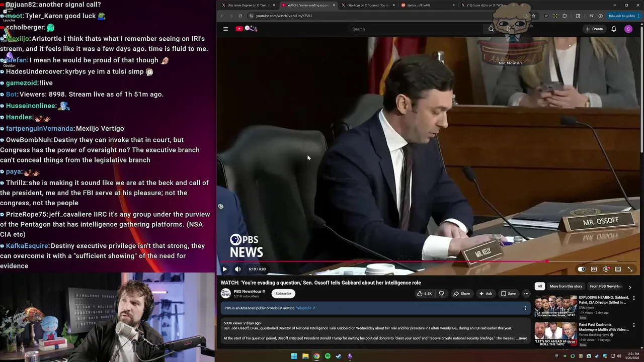This screenshot has height=362, width=644.
Task: Enter fullscreen video mode
Action: (x=630, y=269)
